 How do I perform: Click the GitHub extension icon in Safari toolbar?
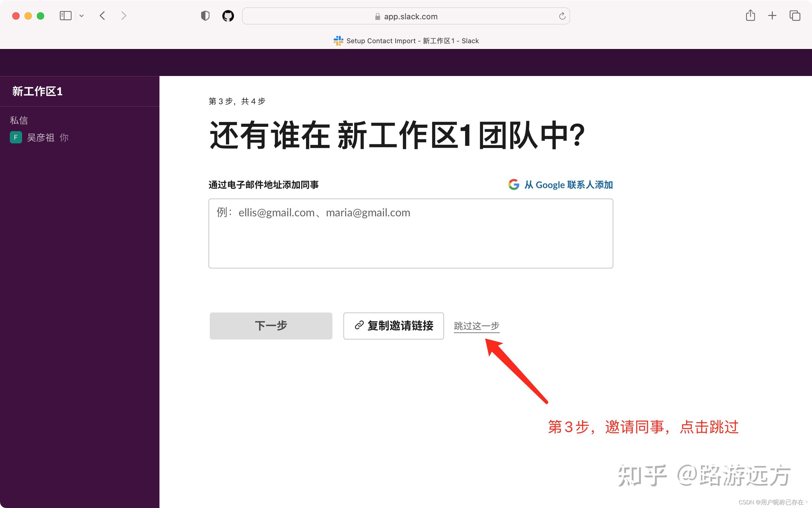[x=228, y=15]
